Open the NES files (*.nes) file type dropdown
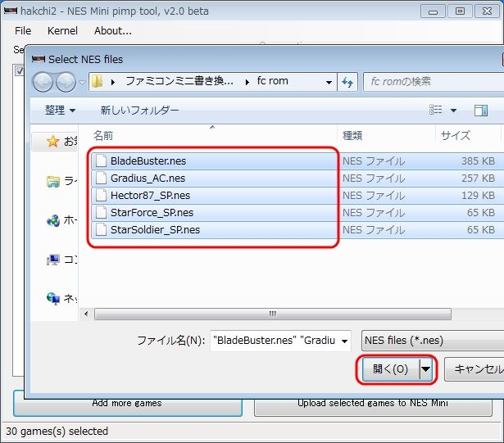Screen dimensions: 504x443 point(433,341)
